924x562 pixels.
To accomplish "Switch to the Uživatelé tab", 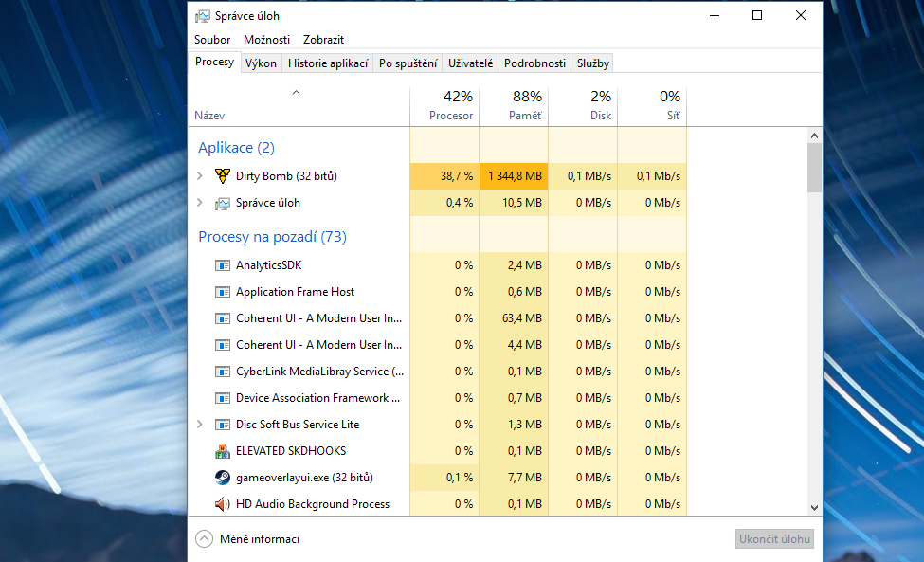I will [470, 63].
